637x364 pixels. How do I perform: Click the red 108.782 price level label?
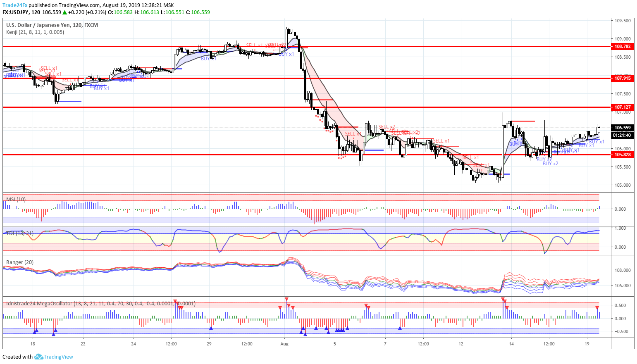pyautogui.click(x=623, y=46)
